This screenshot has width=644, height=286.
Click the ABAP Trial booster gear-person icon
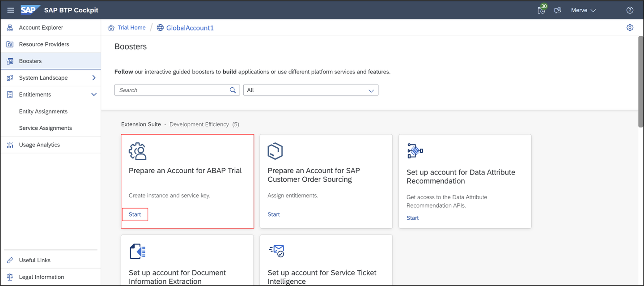tap(138, 151)
